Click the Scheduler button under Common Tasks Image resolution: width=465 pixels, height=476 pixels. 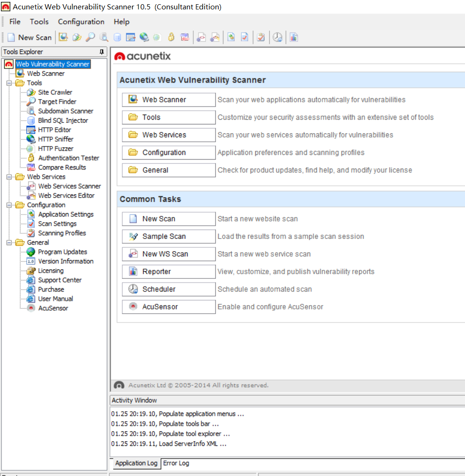point(169,289)
